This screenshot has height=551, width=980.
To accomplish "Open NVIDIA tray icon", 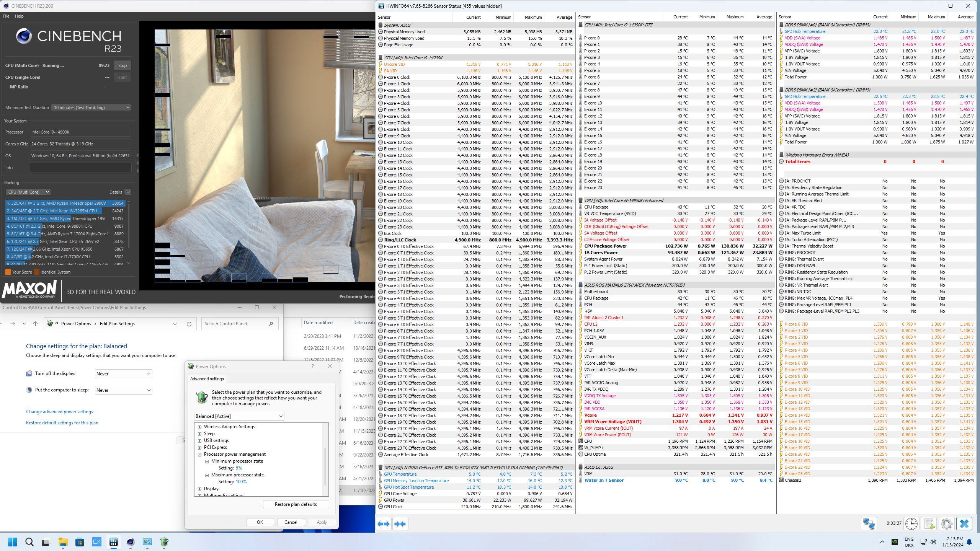I will point(895,542).
